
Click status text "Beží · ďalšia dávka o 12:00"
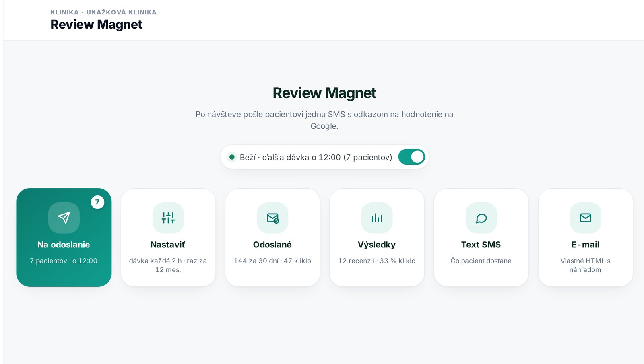tap(290, 157)
